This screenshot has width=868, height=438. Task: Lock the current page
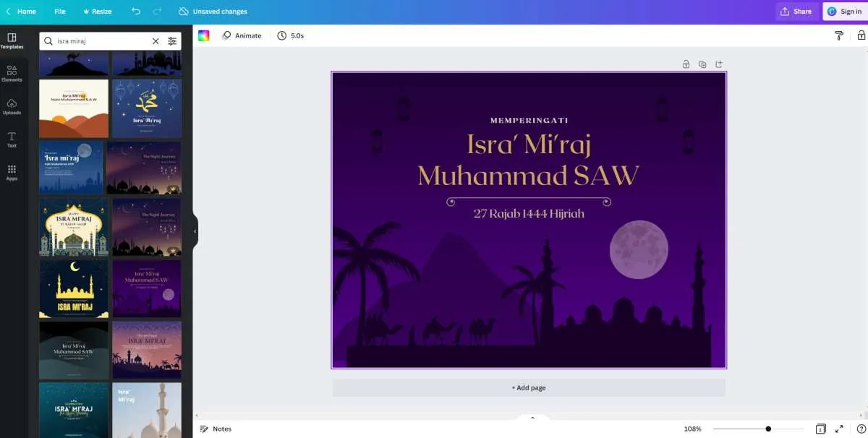click(686, 64)
